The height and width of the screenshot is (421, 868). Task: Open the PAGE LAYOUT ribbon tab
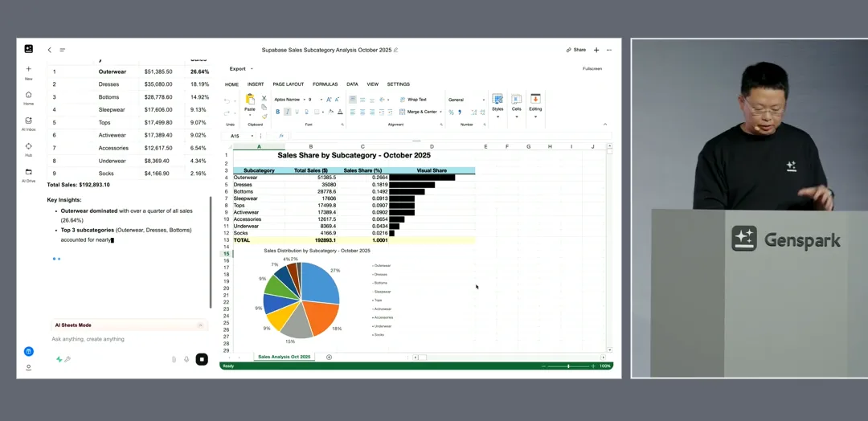(288, 84)
